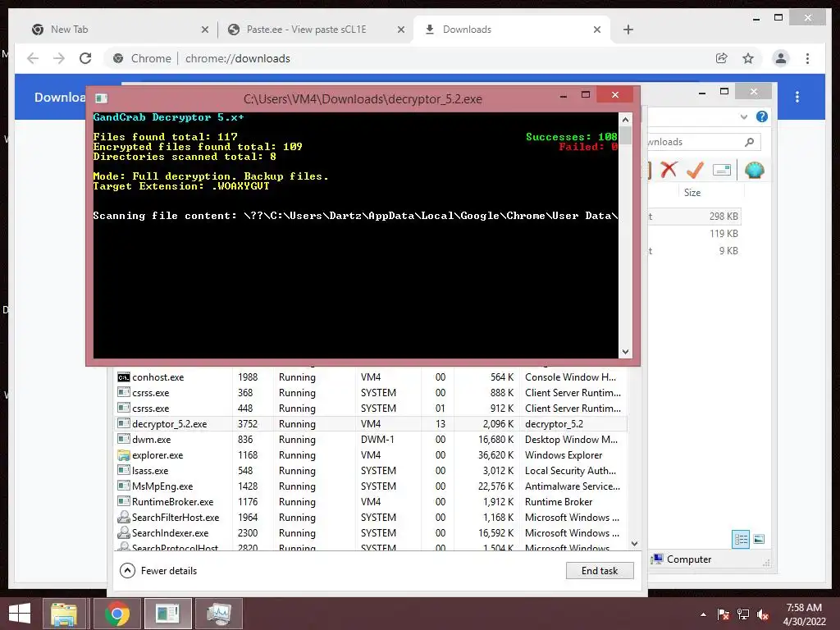Select SearchFilterHost.exe process row
The width and height of the screenshot is (840, 630).
[370, 517]
